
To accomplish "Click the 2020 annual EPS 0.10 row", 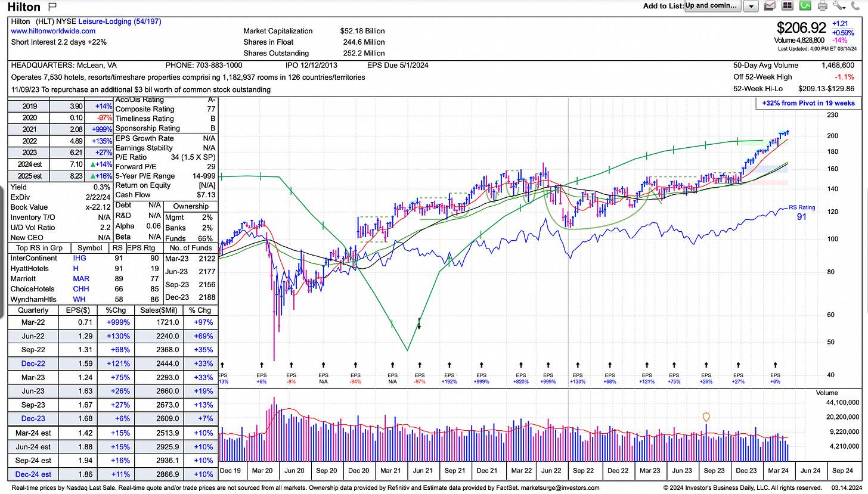I will coord(60,118).
